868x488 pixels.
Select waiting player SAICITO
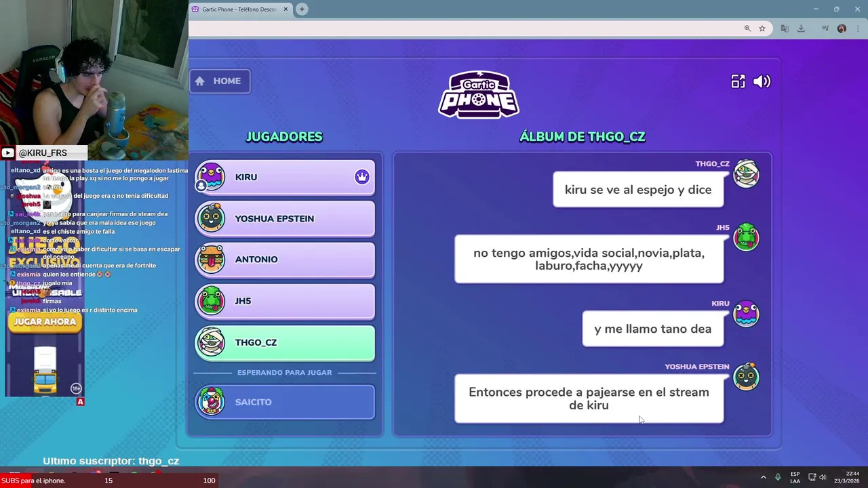point(285,402)
